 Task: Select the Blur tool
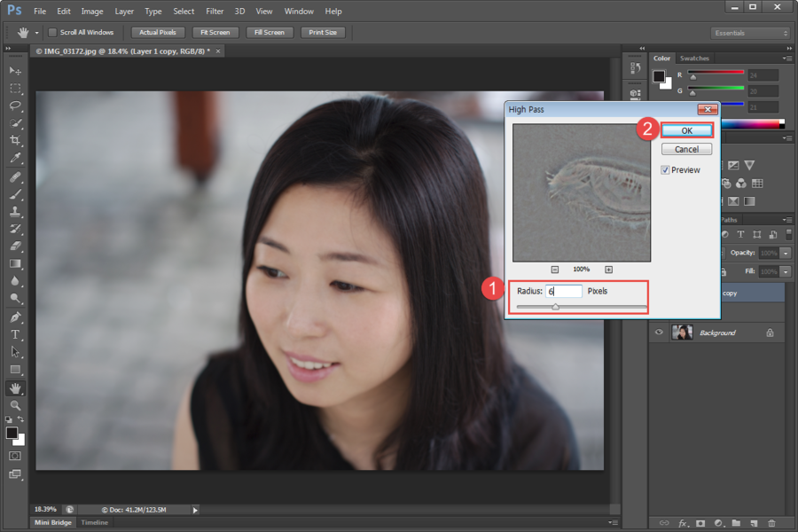pos(15,281)
